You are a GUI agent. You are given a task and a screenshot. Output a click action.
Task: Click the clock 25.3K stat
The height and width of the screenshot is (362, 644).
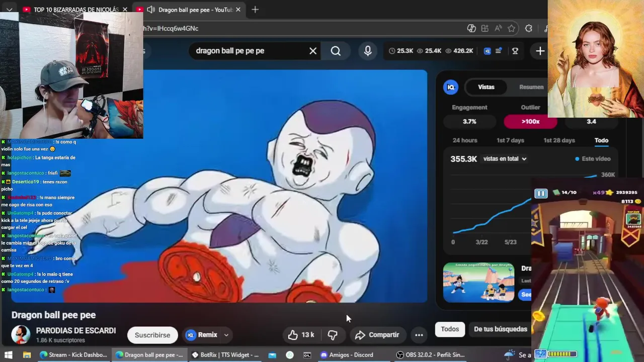click(x=401, y=51)
